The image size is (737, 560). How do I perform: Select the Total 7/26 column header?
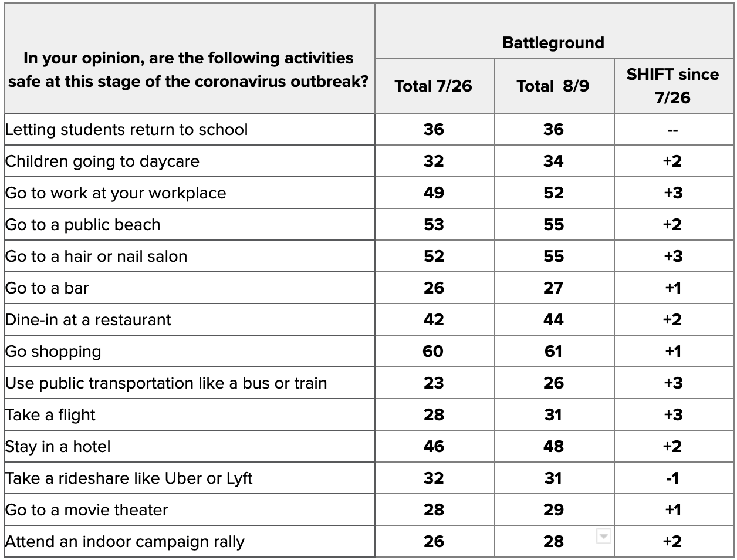point(435,86)
